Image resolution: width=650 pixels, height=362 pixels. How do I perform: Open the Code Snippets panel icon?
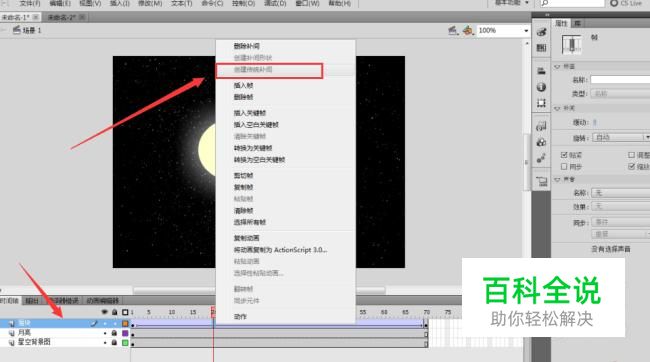click(541, 126)
